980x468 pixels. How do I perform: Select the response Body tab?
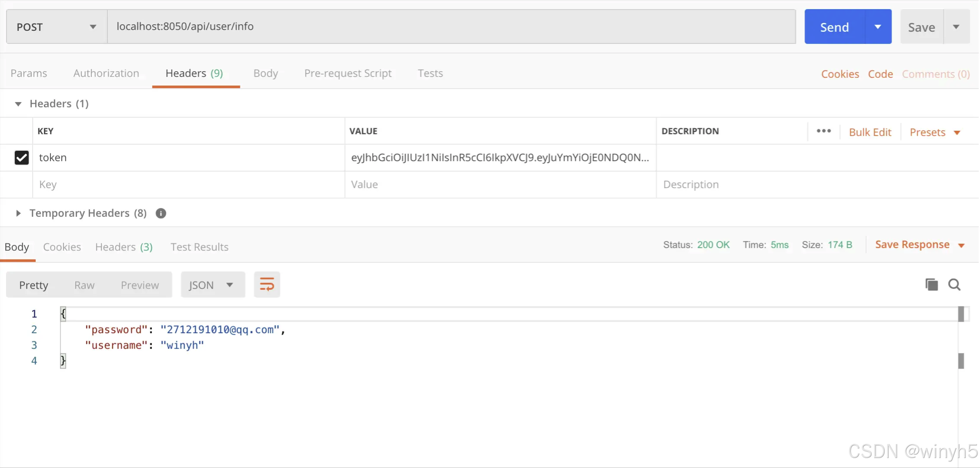pos(17,247)
